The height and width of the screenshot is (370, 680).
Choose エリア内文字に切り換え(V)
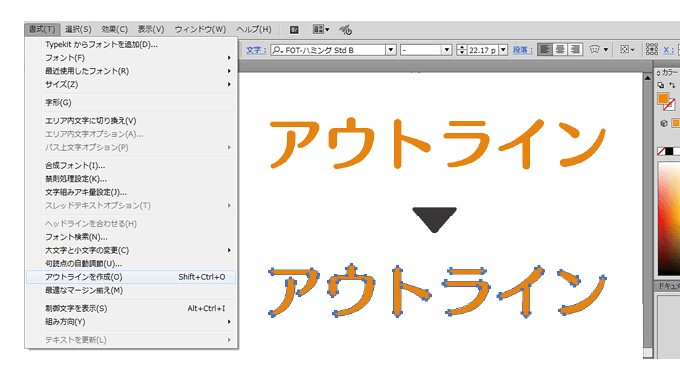tap(132, 121)
